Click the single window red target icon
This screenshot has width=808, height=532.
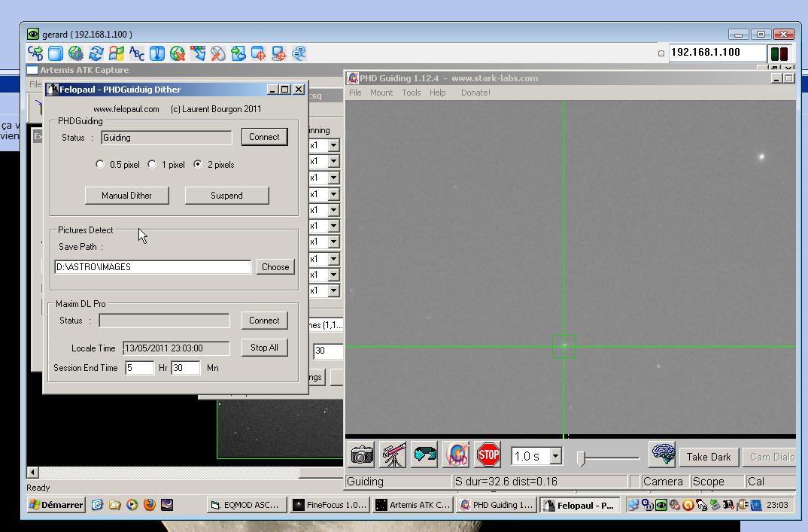click(x=259, y=53)
